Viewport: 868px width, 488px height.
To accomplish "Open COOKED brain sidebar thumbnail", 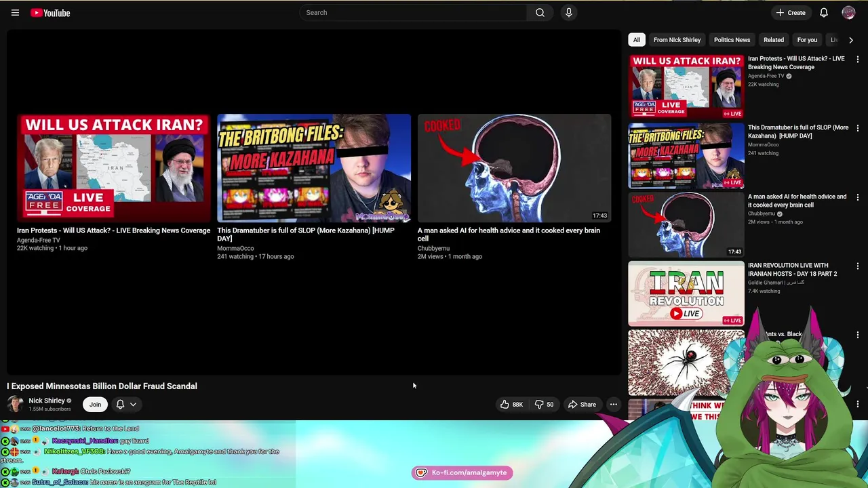I will click(686, 225).
